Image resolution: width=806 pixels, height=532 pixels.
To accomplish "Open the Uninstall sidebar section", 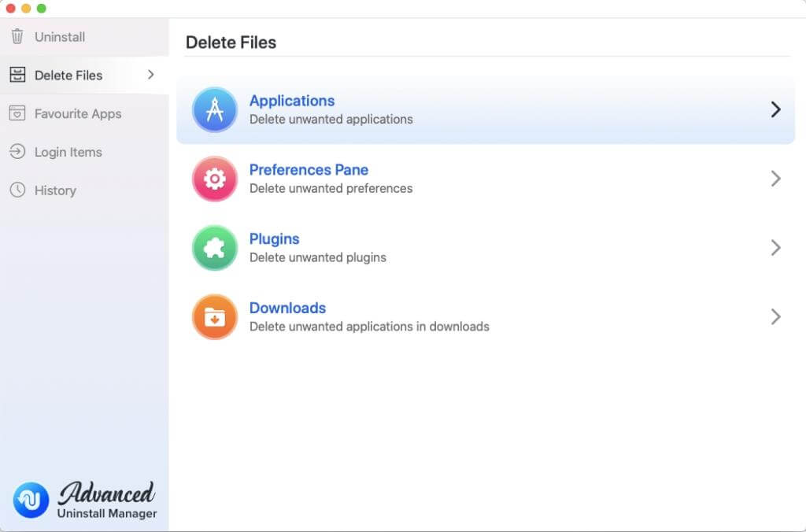I will click(60, 37).
